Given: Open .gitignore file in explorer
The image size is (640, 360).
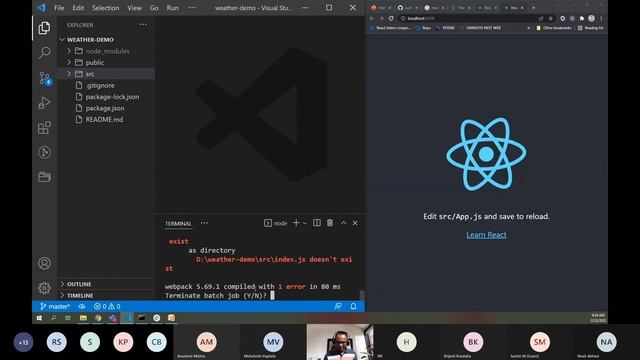Looking at the screenshot, I should point(100,85).
